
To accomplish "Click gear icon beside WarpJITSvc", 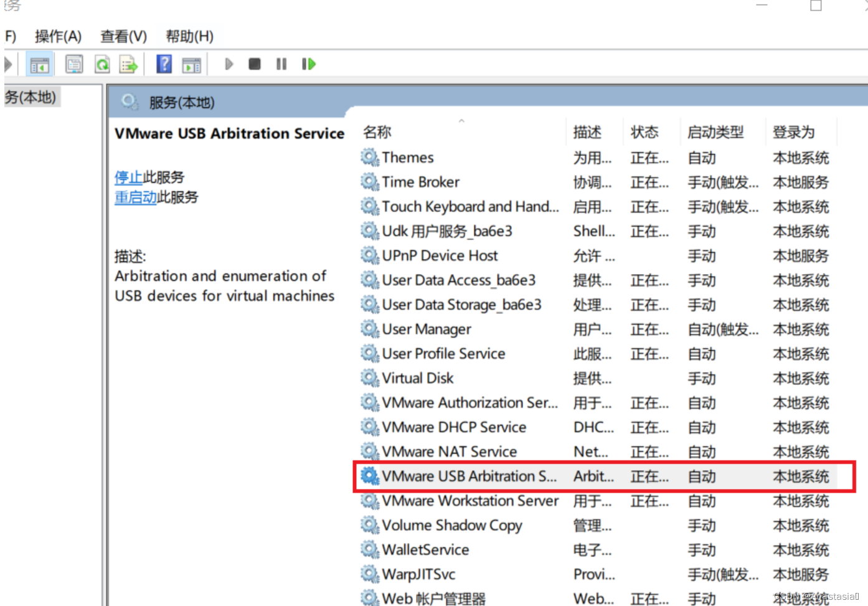I will [x=370, y=574].
